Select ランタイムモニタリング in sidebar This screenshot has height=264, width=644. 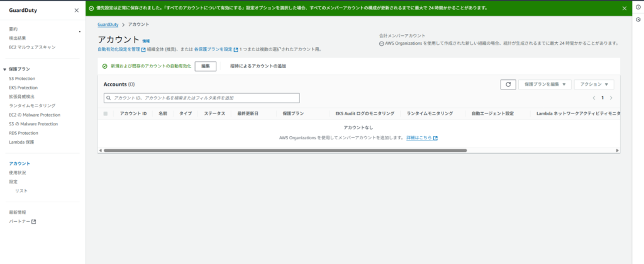[x=32, y=106]
